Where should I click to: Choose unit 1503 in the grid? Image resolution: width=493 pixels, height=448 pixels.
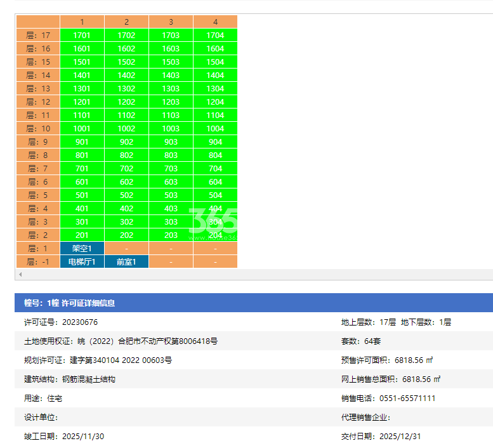(x=171, y=62)
